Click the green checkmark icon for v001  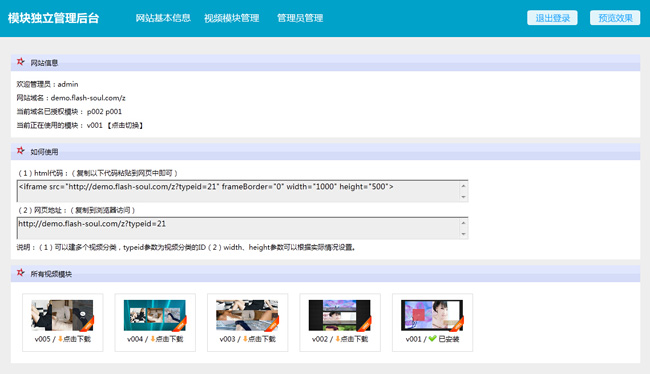coord(432,339)
